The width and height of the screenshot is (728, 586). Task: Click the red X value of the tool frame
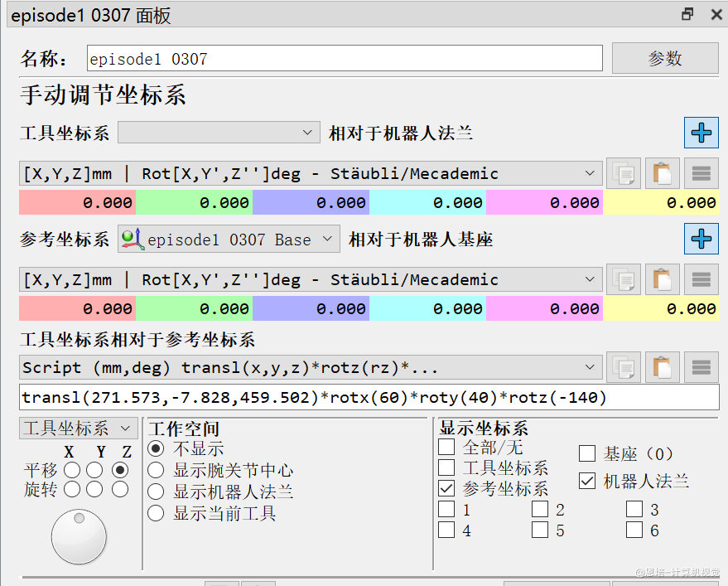click(x=78, y=202)
